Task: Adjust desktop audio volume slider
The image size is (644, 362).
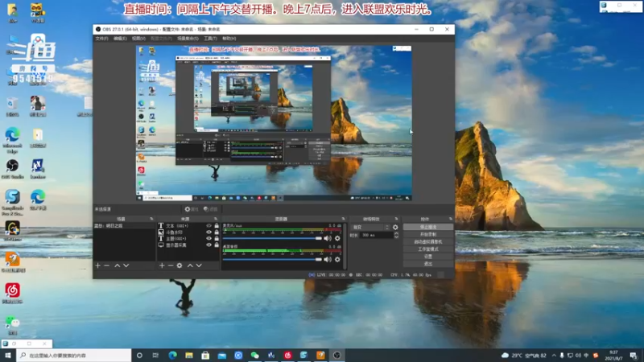Action: click(x=272, y=259)
